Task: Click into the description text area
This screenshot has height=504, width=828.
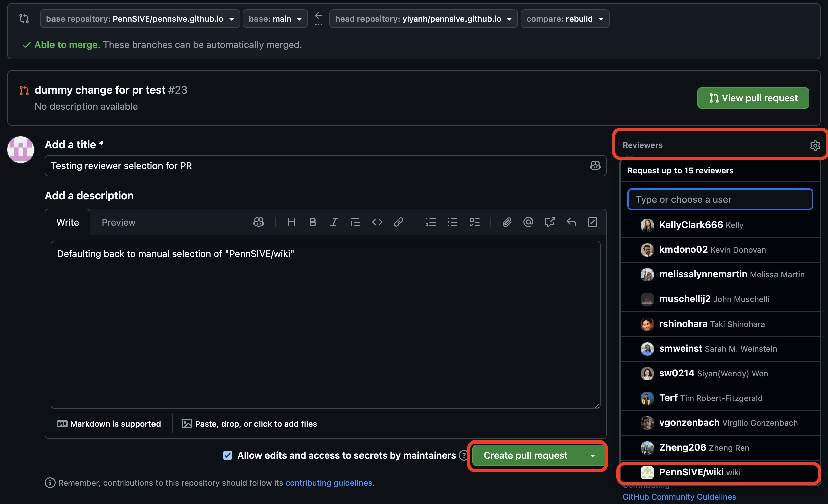Action: tap(325, 325)
